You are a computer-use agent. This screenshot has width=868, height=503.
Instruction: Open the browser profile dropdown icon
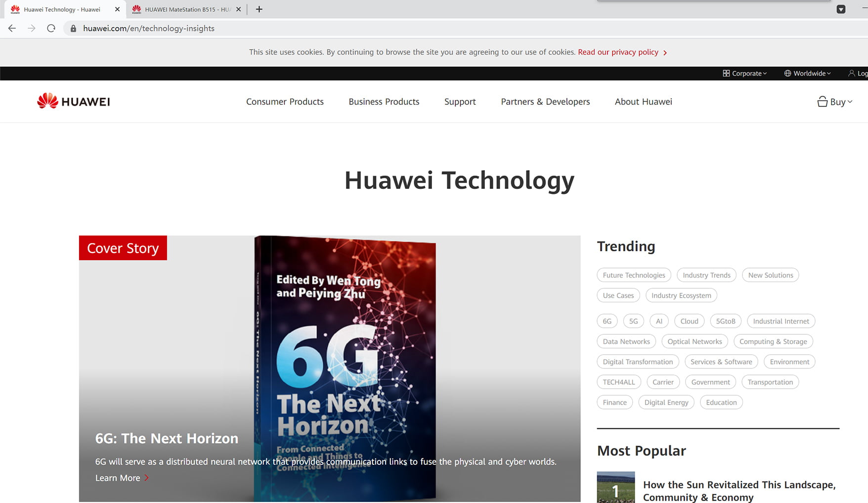(841, 9)
